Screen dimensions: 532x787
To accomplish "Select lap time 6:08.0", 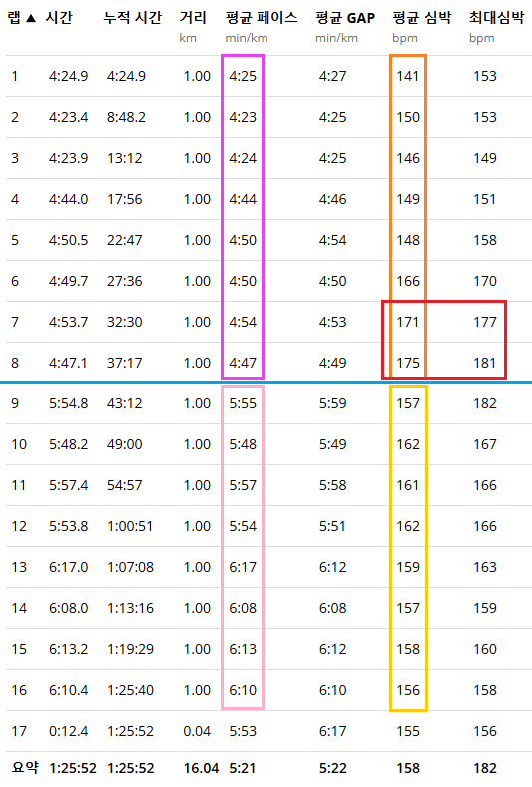I will (68, 609).
